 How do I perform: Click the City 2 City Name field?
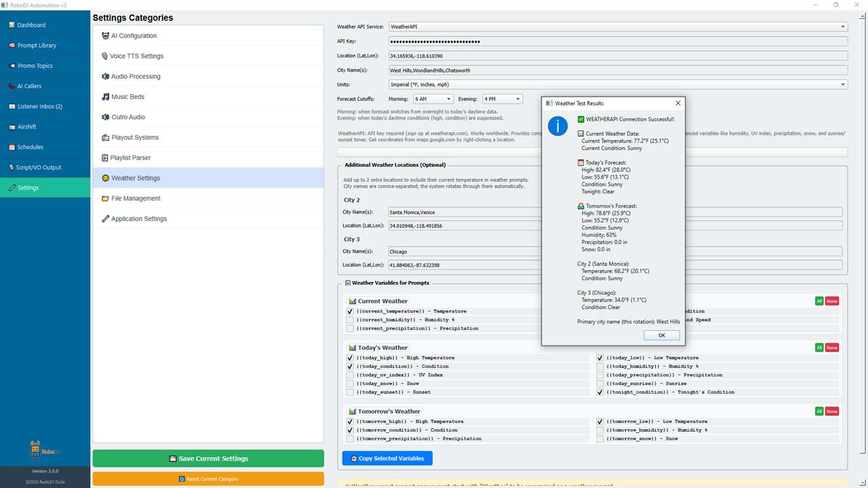(465, 212)
